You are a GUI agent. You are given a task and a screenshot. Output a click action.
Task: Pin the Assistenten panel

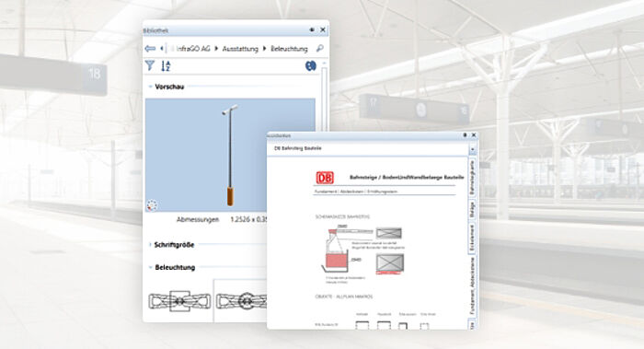pos(465,134)
